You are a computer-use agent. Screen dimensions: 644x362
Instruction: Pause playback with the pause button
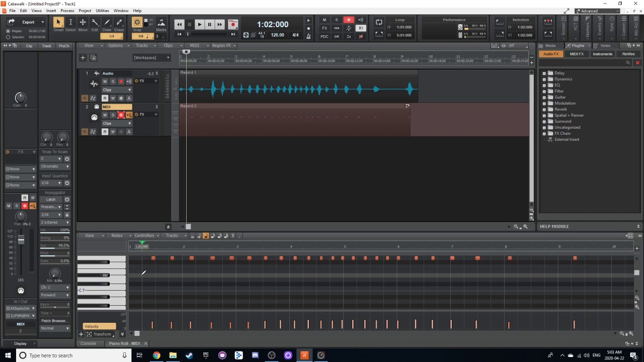(x=209, y=24)
